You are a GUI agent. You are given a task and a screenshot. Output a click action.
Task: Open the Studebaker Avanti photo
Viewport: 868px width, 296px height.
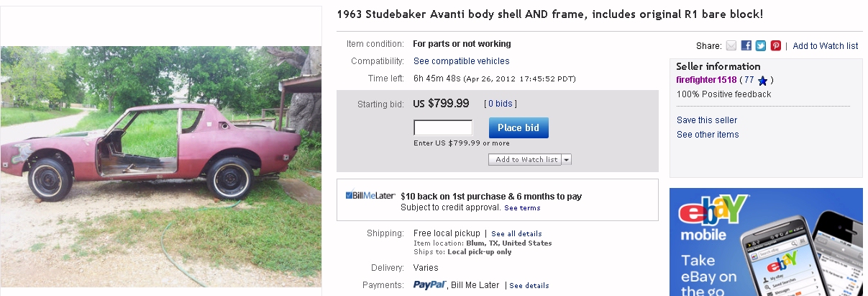point(161,166)
